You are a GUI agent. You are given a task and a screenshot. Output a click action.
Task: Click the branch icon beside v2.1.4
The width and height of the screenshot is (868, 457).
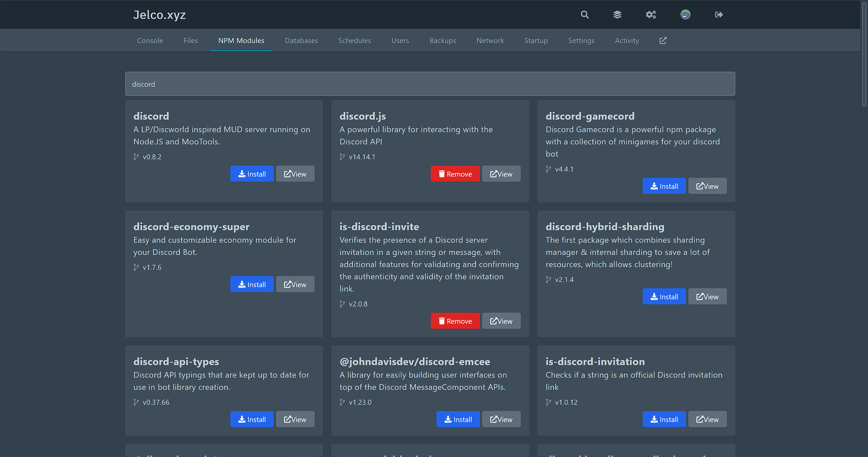pyautogui.click(x=548, y=279)
